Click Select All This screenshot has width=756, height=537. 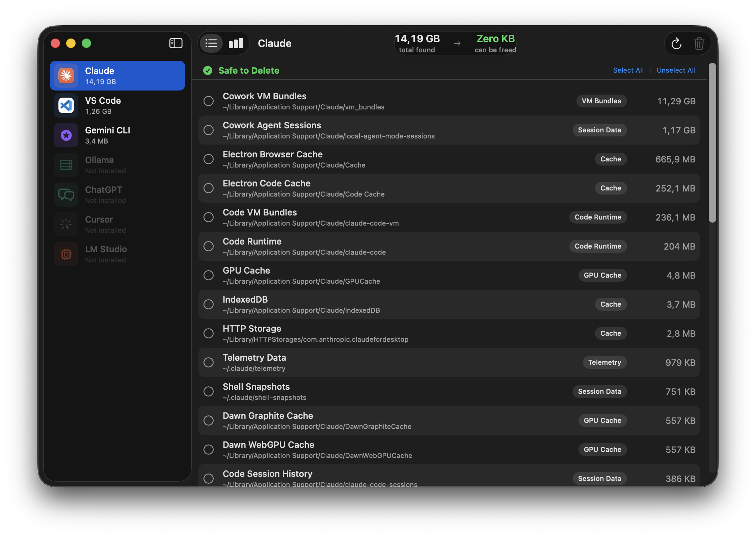click(x=628, y=70)
